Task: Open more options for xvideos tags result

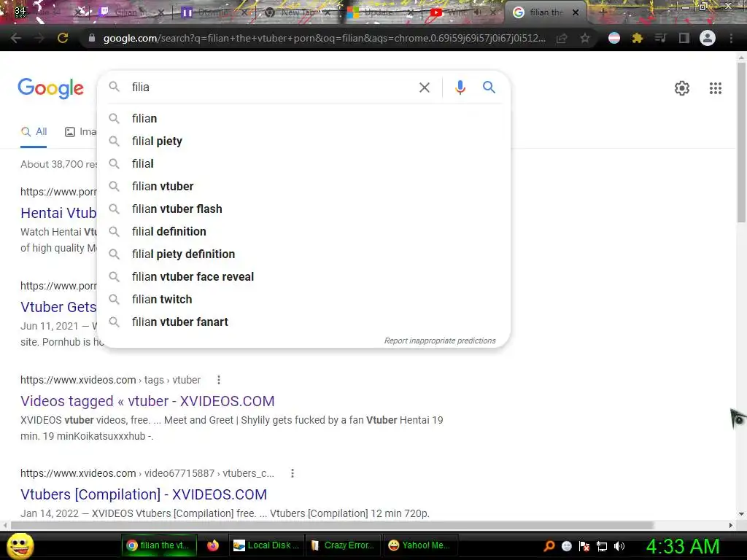Action: click(x=219, y=380)
